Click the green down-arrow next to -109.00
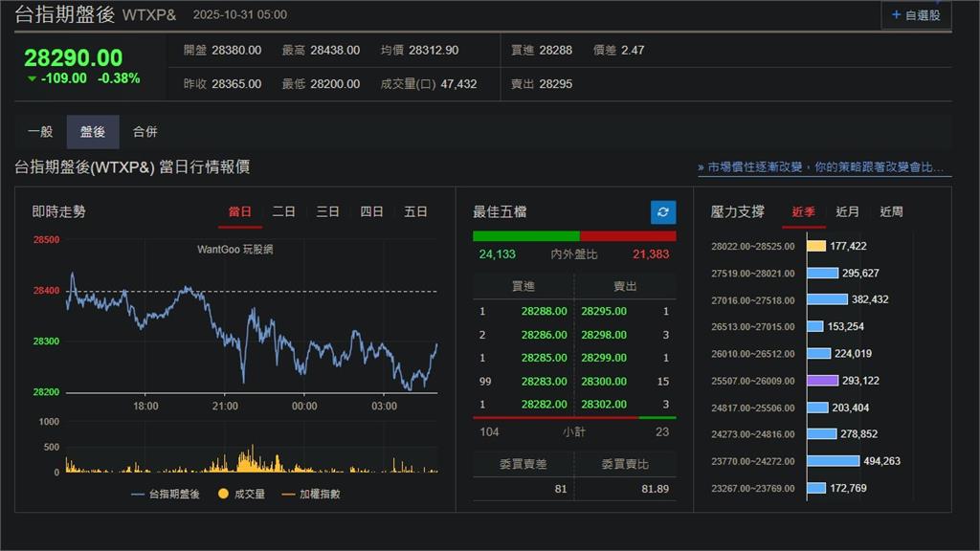 (32, 78)
